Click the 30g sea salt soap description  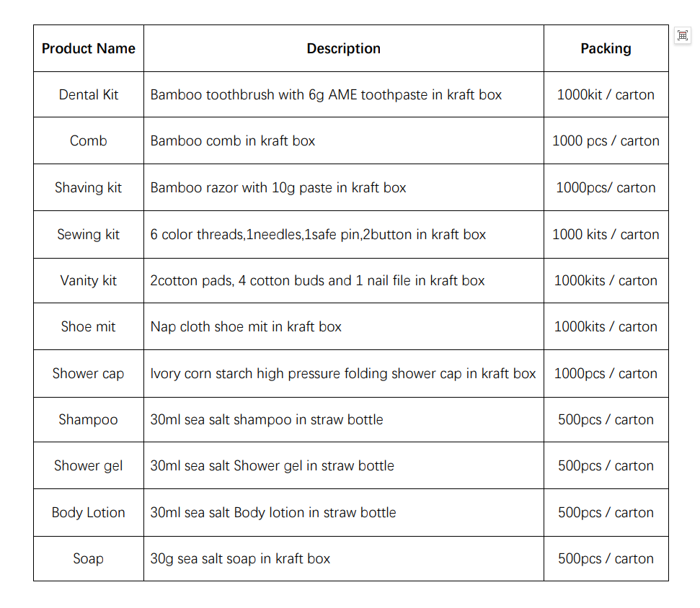tap(240, 558)
